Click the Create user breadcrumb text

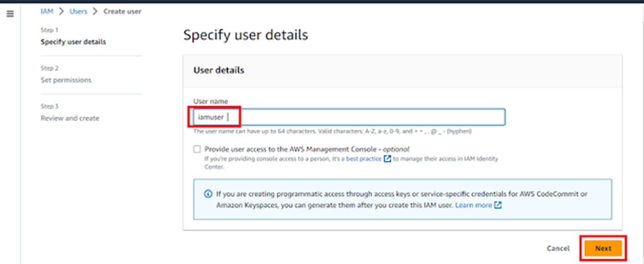pyautogui.click(x=122, y=11)
